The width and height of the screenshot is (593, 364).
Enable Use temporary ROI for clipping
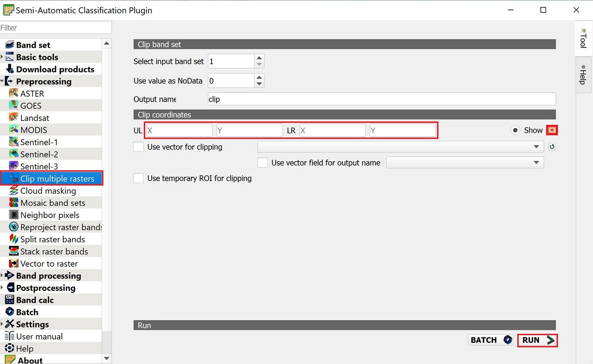(138, 178)
